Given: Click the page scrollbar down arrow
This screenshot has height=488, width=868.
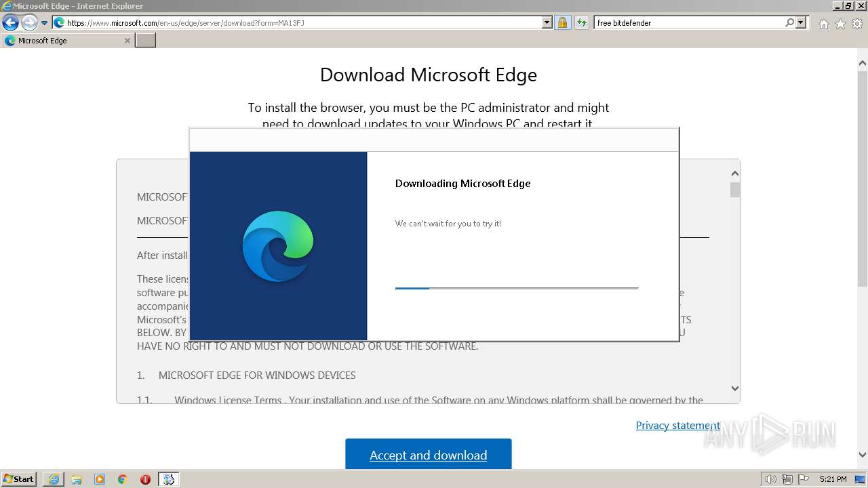Looking at the screenshot, I should (x=863, y=455).
